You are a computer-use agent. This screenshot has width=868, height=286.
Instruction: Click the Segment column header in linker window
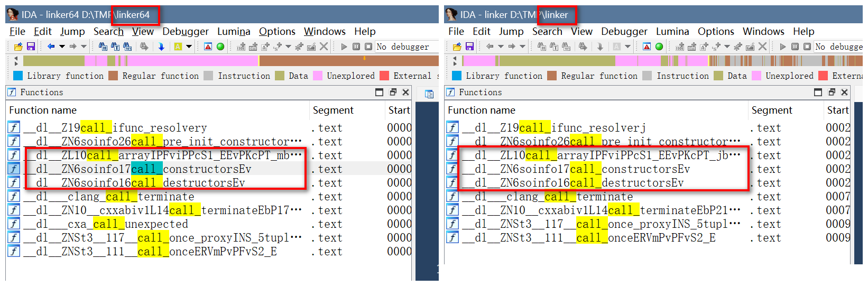tap(771, 110)
